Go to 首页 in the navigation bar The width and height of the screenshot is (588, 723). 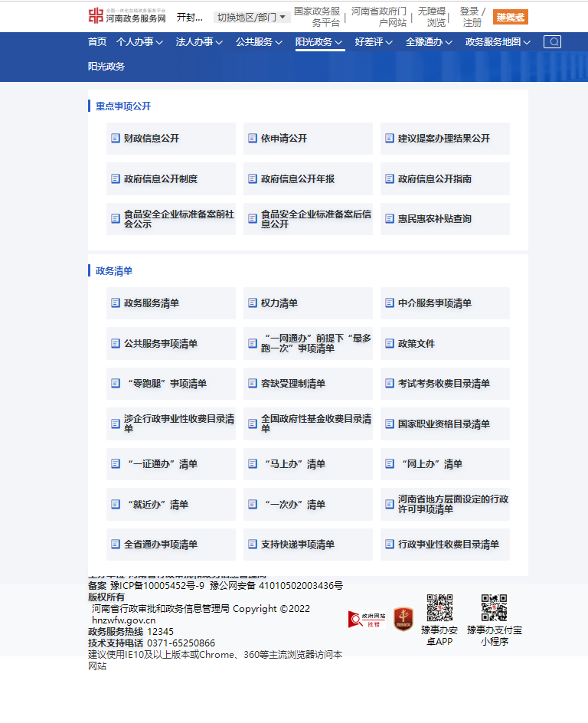[x=97, y=42]
